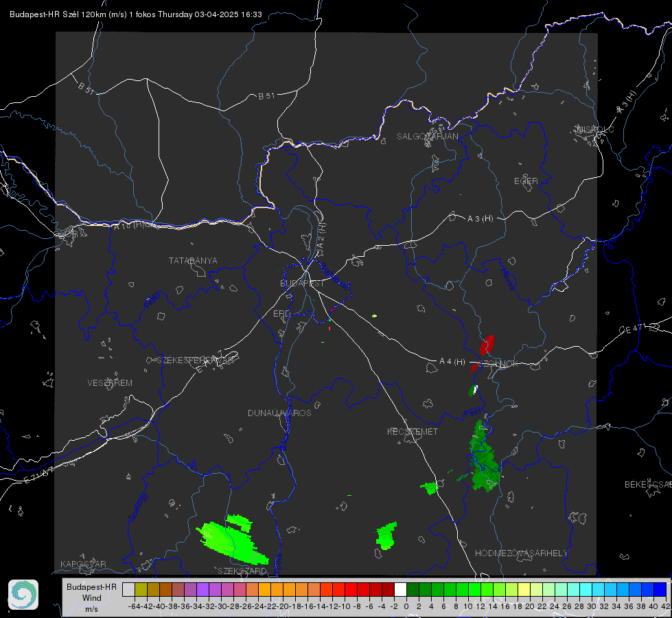Click the swirl logo icon beside the legend

[23, 595]
